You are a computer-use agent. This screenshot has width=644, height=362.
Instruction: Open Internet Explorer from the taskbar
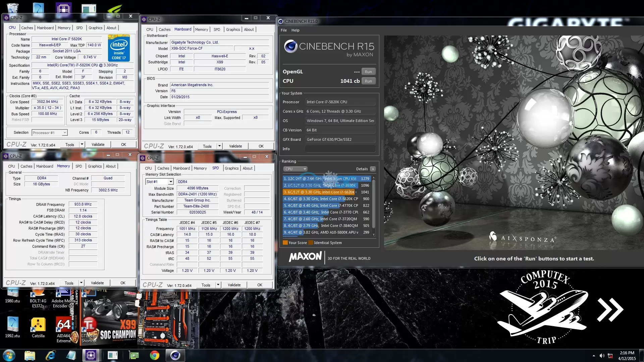pyautogui.click(x=50, y=355)
